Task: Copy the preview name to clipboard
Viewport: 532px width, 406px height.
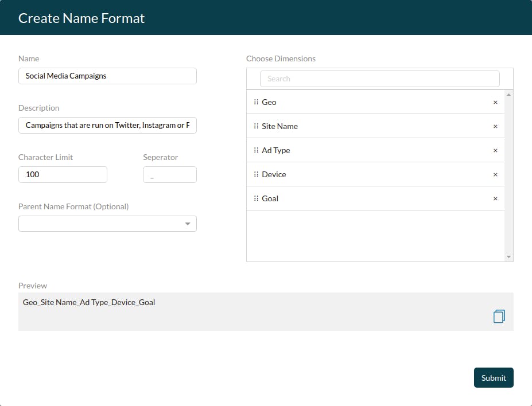Action: tap(499, 316)
